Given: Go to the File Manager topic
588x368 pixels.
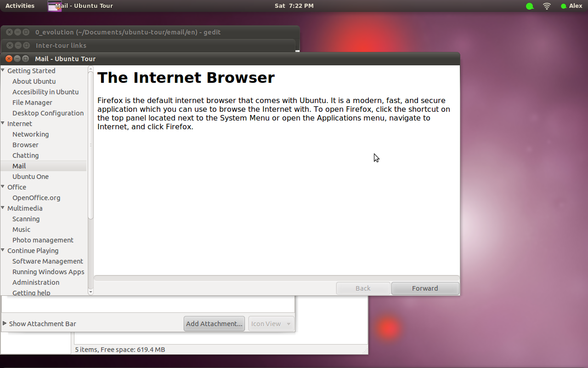Looking at the screenshot, I should (32, 103).
